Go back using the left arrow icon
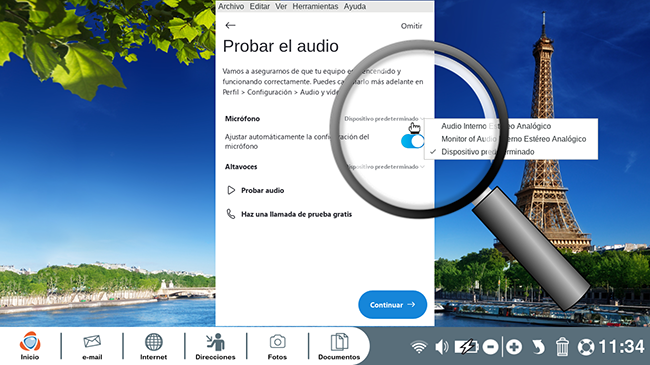Image resolution: width=650 pixels, height=365 pixels. (230, 25)
